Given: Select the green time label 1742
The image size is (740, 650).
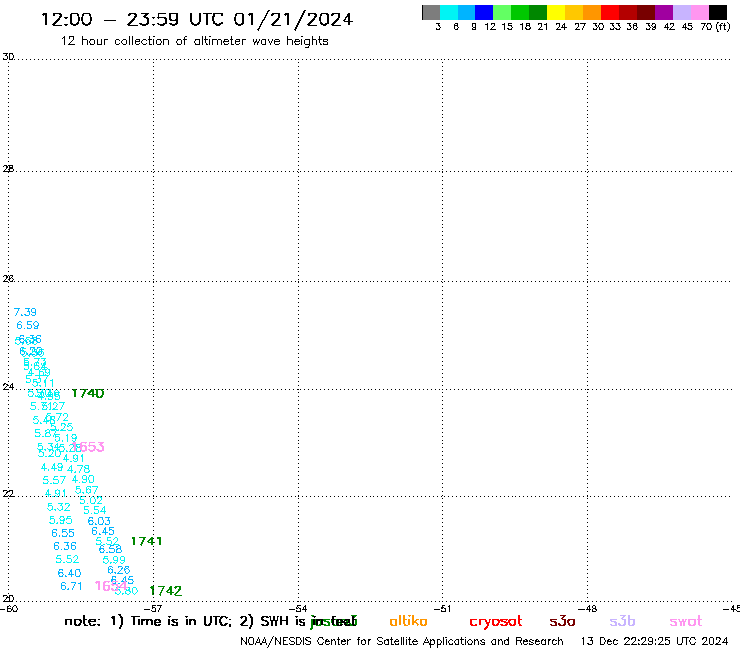Looking at the screenshot, I should pos(166,591).
